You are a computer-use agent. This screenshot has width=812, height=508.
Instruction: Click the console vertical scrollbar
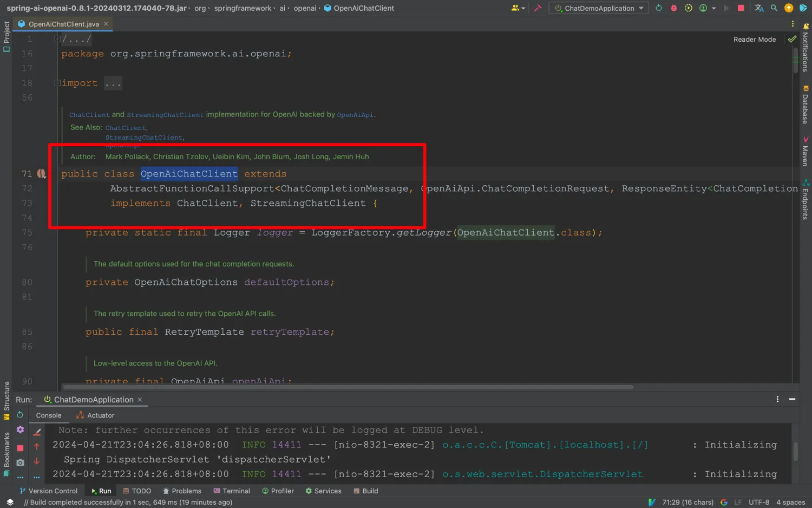pyautogui.click(x=795, y=451)
